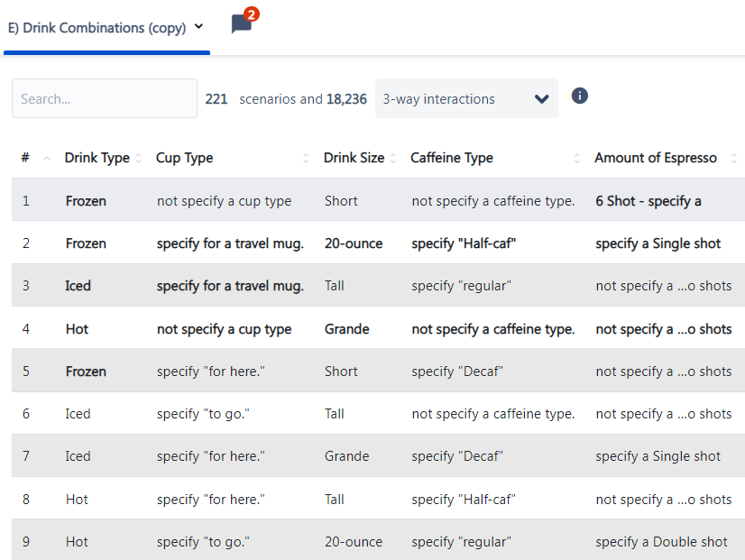
Task: Sort by Cup Type column arrows
Action: tap(306, 158)
